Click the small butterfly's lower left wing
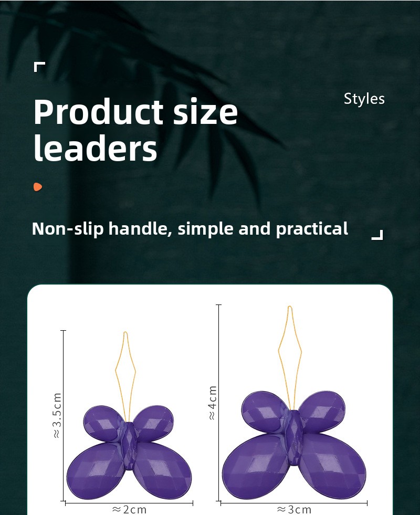The height and width of the screenshot is (515, 420). point(95,470)
